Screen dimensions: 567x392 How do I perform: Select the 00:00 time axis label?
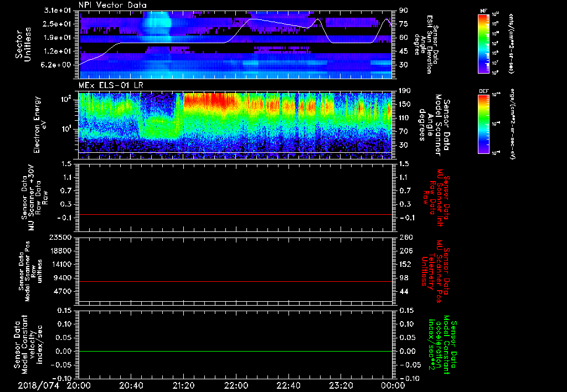[393, 384]
